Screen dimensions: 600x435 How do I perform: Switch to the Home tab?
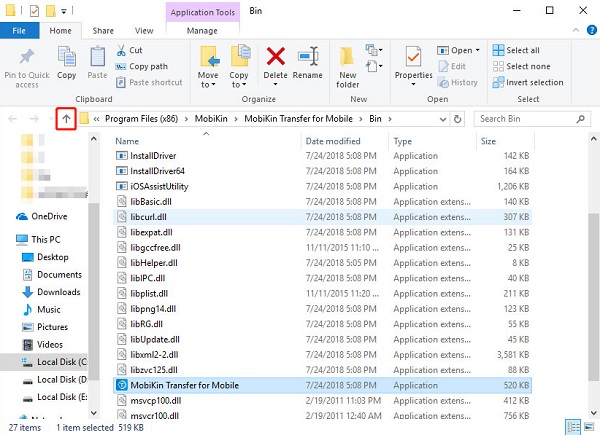(x=60, y=31)
